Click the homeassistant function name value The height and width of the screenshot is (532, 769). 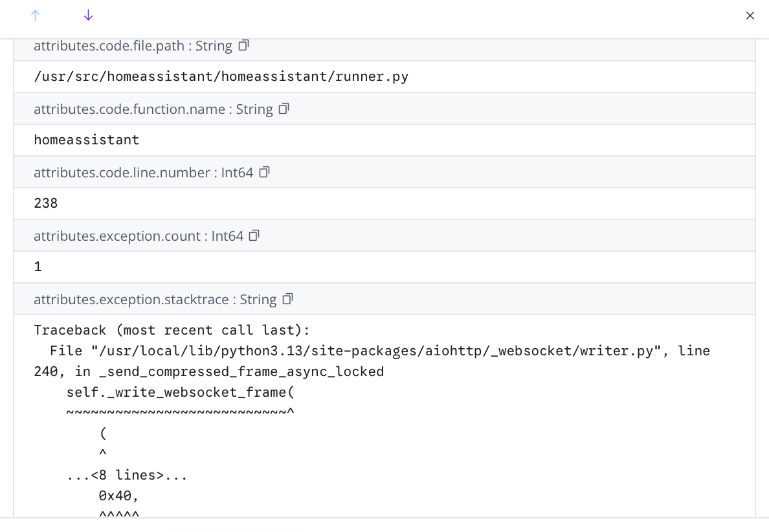pos(86,140)
